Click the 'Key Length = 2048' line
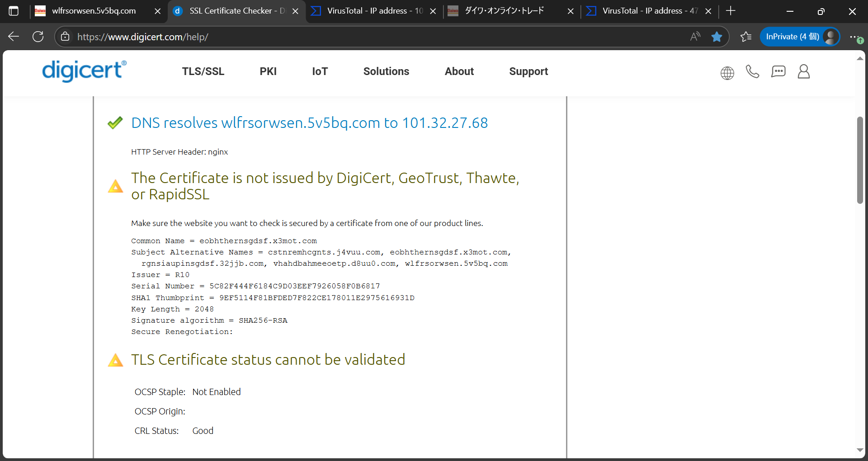The width and height of the screenshot is (868, 461). (x=172, y=309)
